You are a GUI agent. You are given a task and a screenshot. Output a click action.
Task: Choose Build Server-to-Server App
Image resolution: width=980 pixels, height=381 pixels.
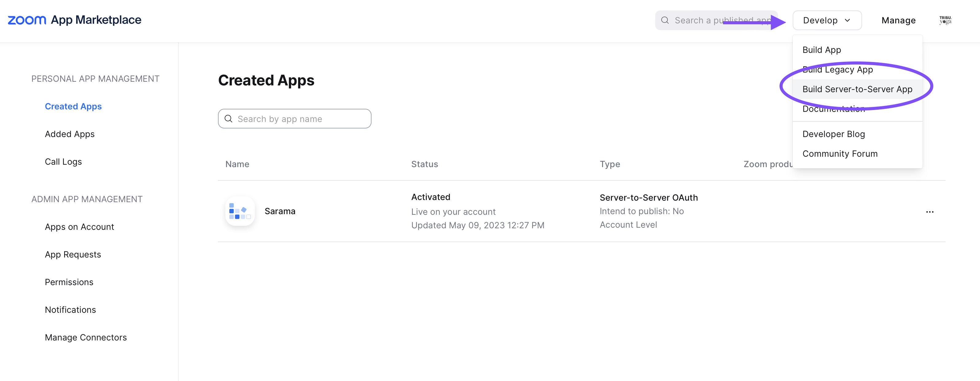pos(857,89)
